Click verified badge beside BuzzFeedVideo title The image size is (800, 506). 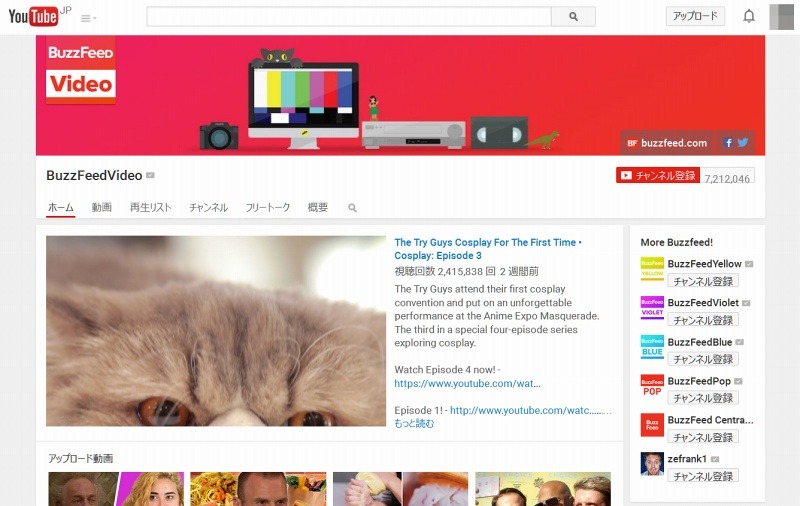pos(150,175)
